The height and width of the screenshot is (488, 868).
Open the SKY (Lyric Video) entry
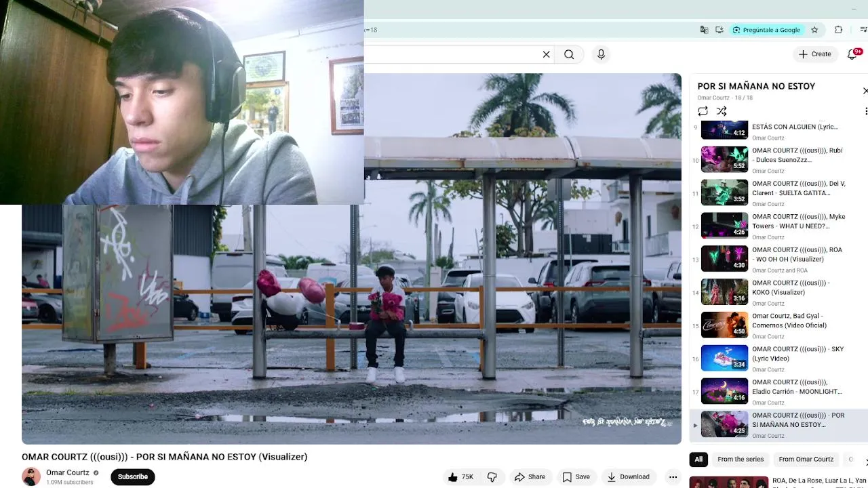click(x=778, y=359)
